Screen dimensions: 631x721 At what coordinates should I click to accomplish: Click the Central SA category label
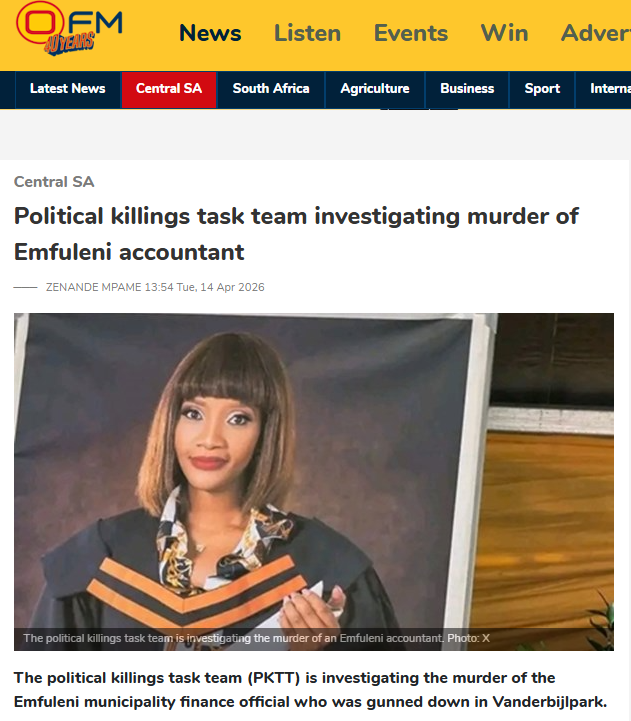[54, 182]
